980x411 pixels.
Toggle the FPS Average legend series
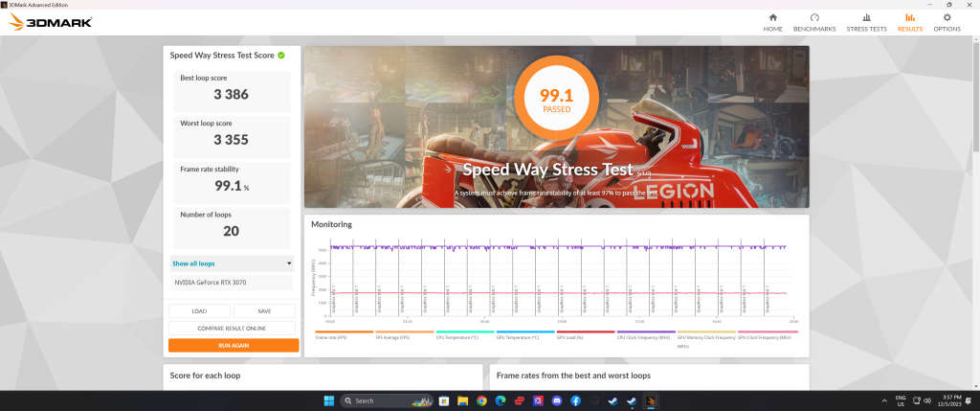[405, 334]
